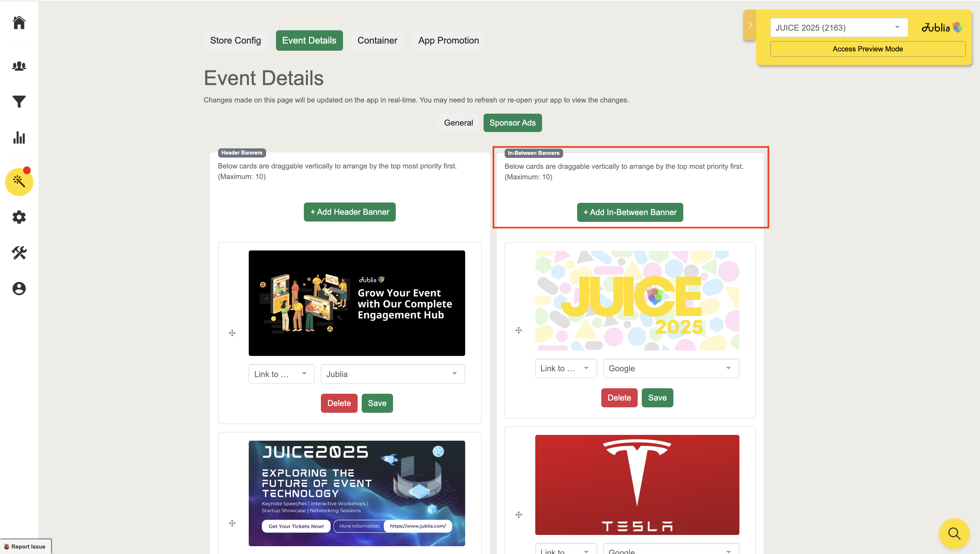Collapse the yellow preview panel chevron
The image size is (980, 554).
pos(750,25)
